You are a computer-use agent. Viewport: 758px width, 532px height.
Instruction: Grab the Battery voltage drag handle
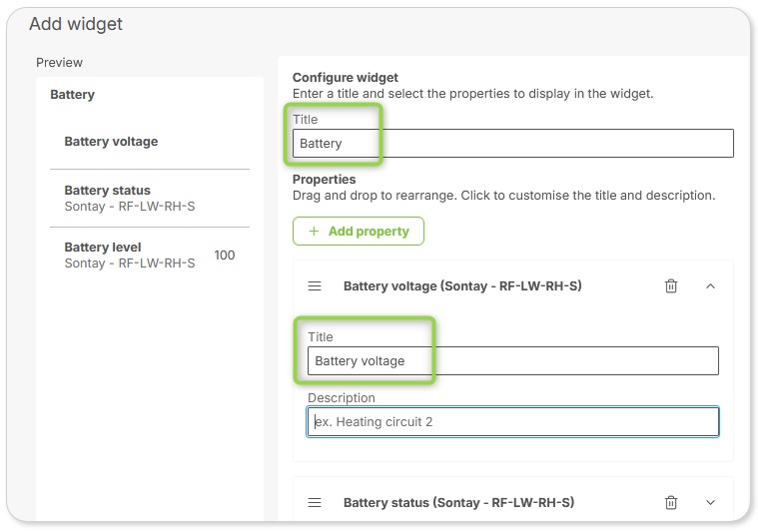pos(315,286)
